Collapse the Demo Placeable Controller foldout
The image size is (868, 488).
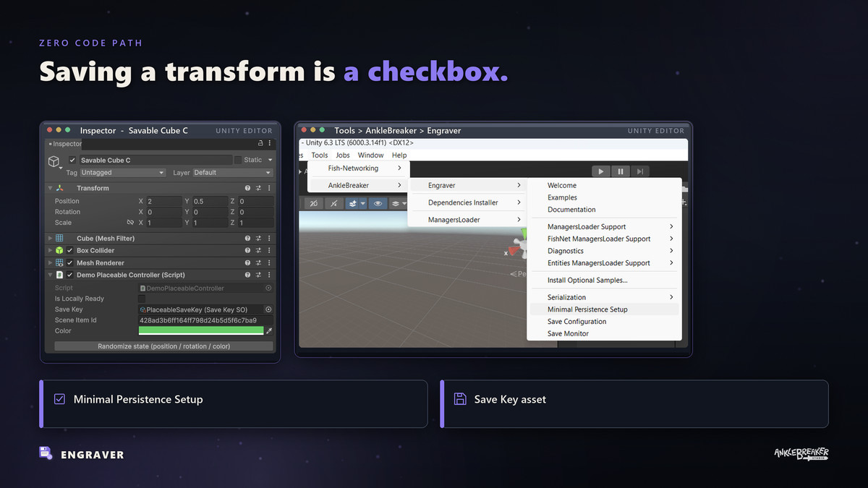[x=51, y=275]
